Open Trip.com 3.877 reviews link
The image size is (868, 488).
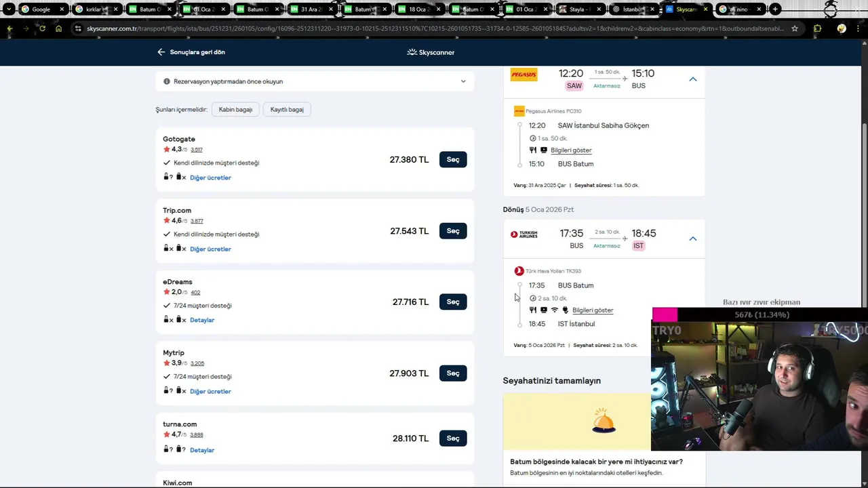(197, 221)
